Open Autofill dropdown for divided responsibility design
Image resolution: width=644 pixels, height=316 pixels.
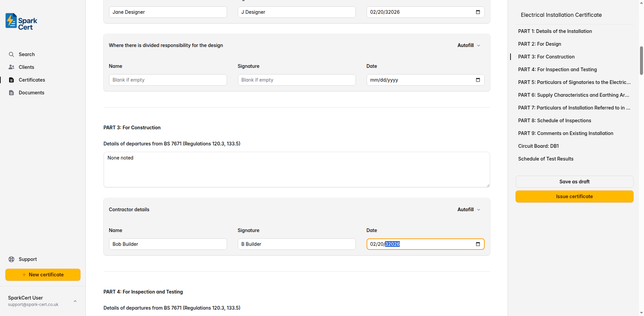coord(468,45)
